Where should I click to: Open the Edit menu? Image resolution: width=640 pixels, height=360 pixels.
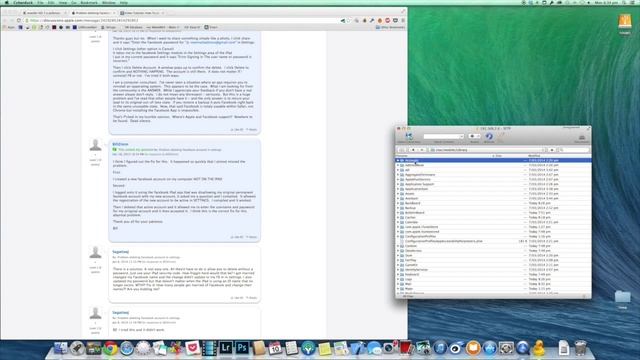(51, 2)
